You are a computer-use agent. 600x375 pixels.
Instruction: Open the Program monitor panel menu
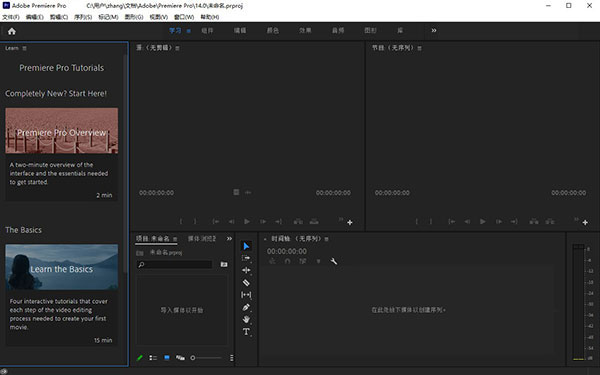[x=419, y=48]
